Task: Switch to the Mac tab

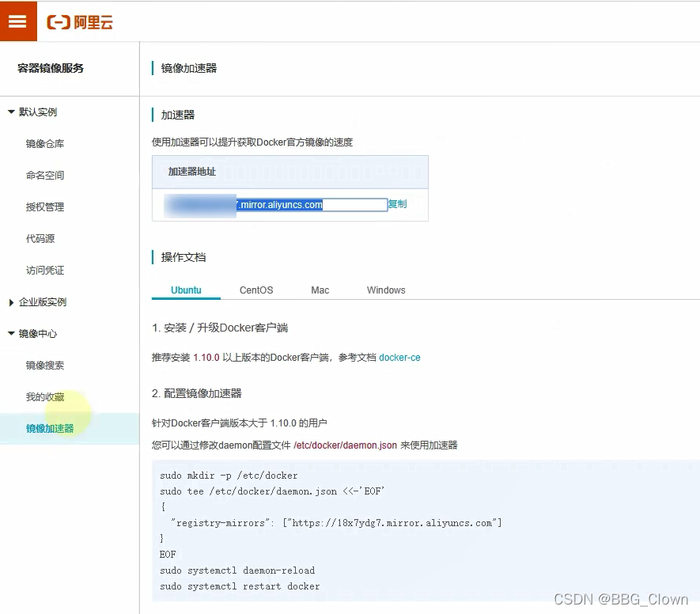Action: (320, 290)
